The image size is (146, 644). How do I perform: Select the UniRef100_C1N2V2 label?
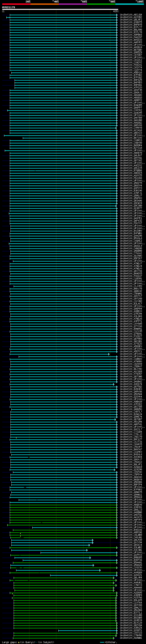(131, 63)
